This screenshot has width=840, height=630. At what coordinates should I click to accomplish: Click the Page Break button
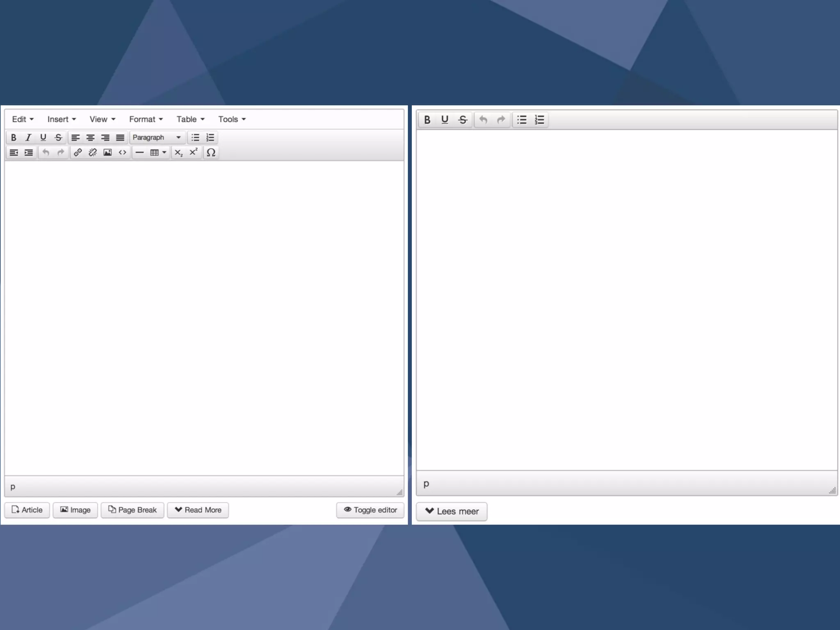click(x=132, y=510)
